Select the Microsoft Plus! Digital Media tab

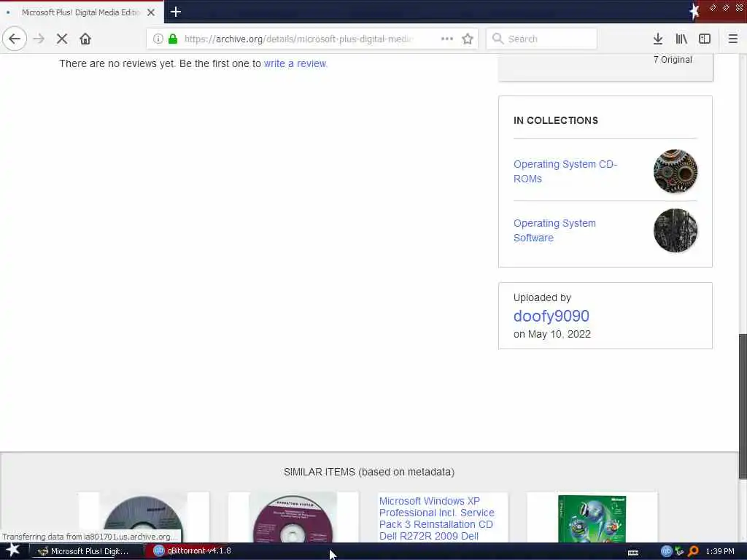tap(82, 12)
